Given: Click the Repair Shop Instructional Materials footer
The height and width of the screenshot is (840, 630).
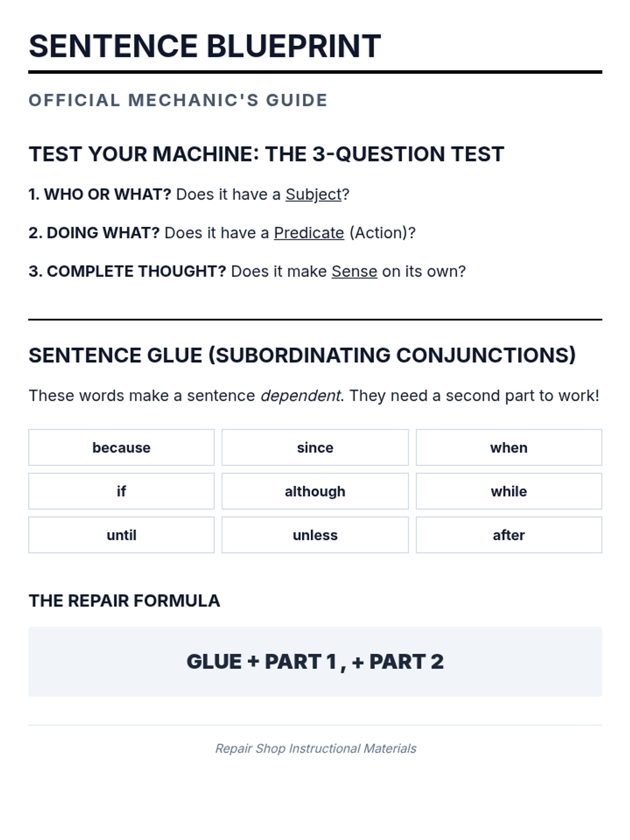Looking at the screenshot, I should coord(316,748).
